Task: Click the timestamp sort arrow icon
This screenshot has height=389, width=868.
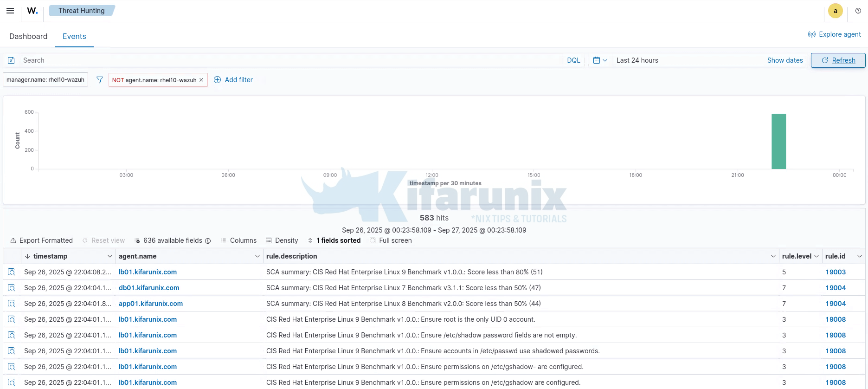Action: tap(27, 256)
